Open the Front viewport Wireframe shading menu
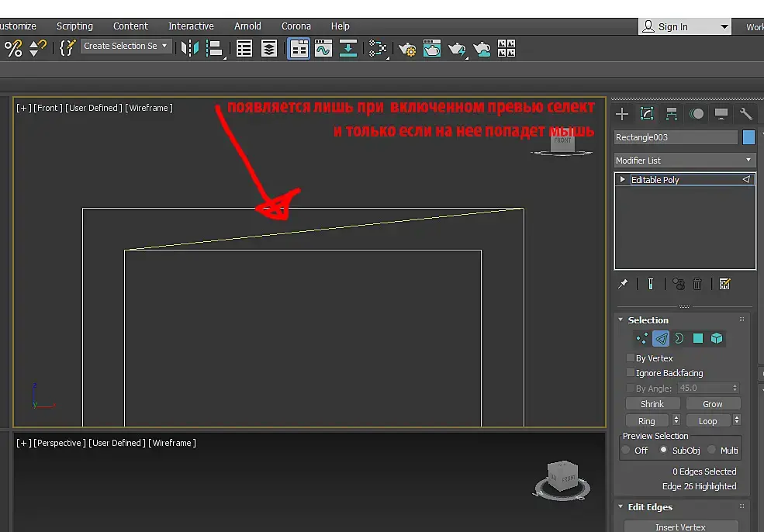This screenshot has height=532, width=764. (x=149, y=108)
